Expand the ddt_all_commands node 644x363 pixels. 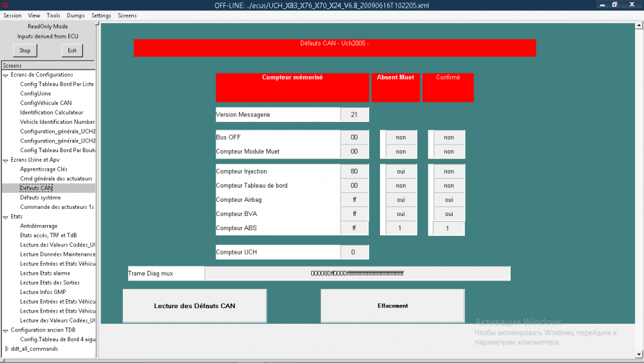pyautogui.click(x=6, y=349)
